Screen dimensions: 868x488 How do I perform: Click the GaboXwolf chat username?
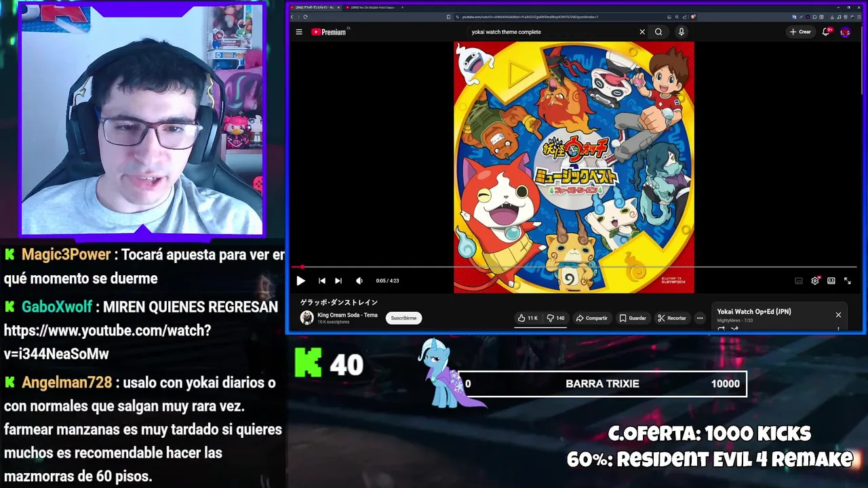[57, 307]
